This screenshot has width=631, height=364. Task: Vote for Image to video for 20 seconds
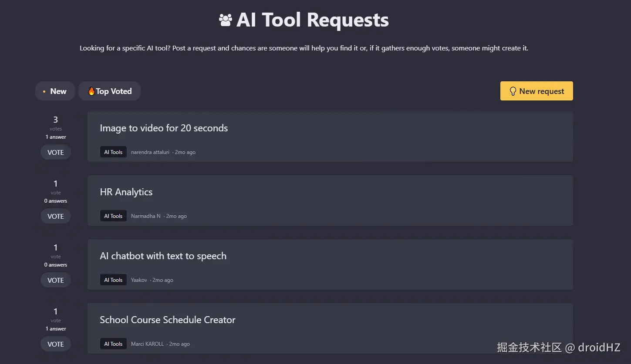pyautogui.click(x=56, y=153)
